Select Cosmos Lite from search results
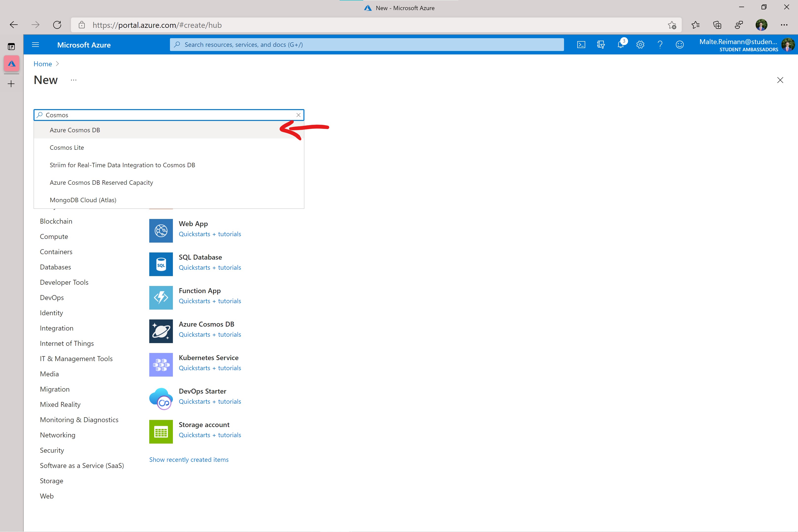 [66, 147]
